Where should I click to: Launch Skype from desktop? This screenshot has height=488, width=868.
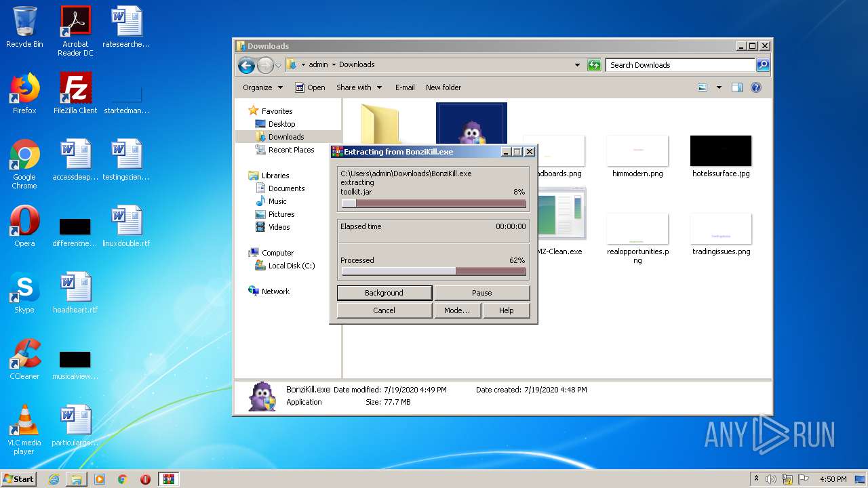pyautogui.click(x=24, y=293)
